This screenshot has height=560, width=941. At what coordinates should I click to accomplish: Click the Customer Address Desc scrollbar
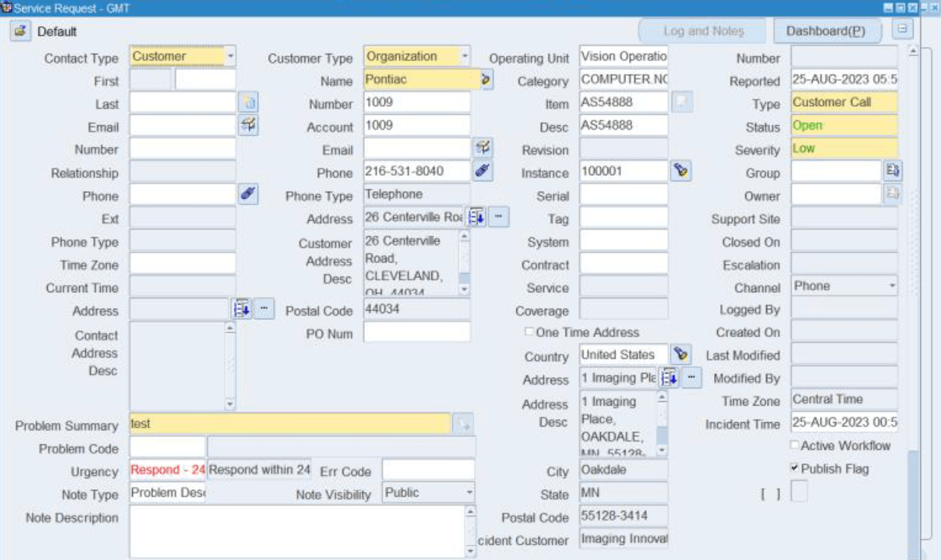click(465, 263)
